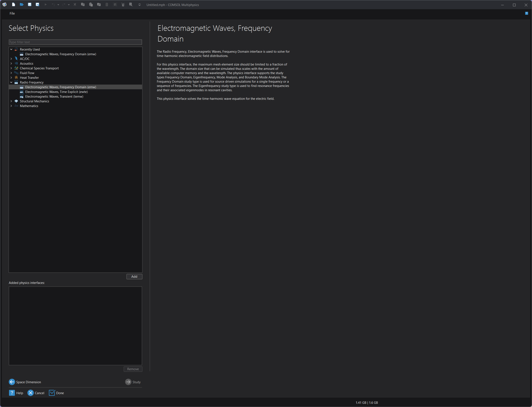The width and height of the screenshot is (532, 407).
Task: Click the Done button
Action: tap(57, 393)
